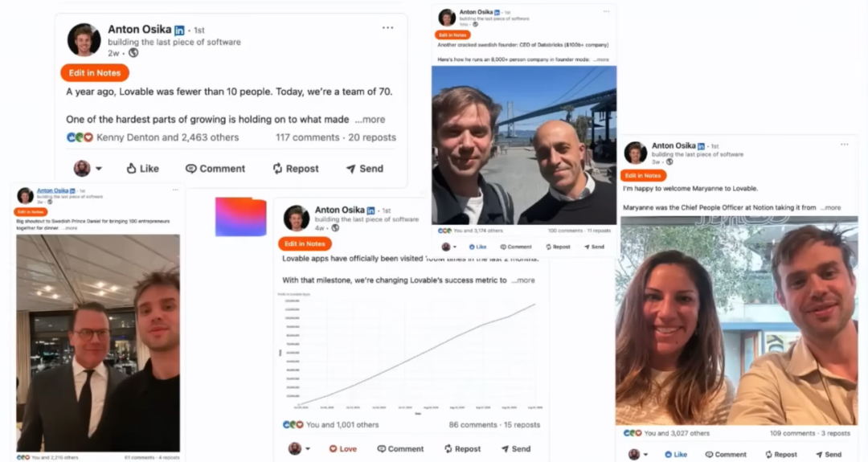Click Edit in Notes on the visits milestone post
This screenshot has width=868, height=462.
(x=305, y=243)
